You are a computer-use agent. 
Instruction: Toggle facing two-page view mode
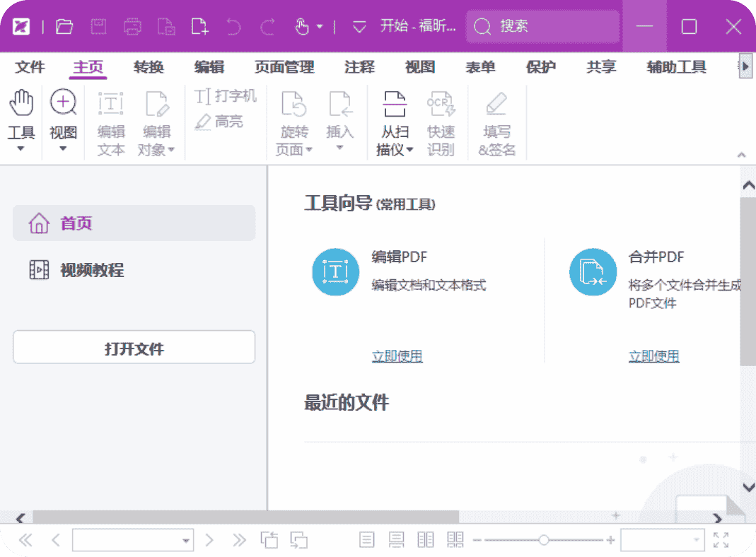point(426,541)
